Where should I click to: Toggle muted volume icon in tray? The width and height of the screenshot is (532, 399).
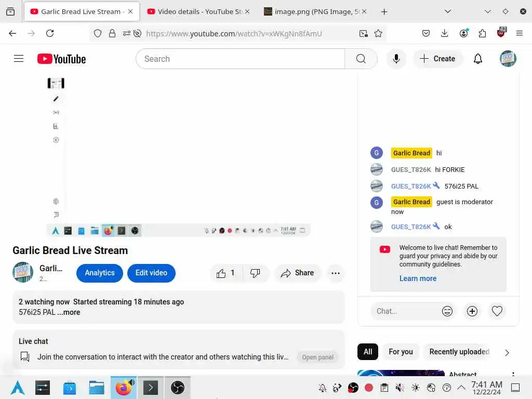400,388
